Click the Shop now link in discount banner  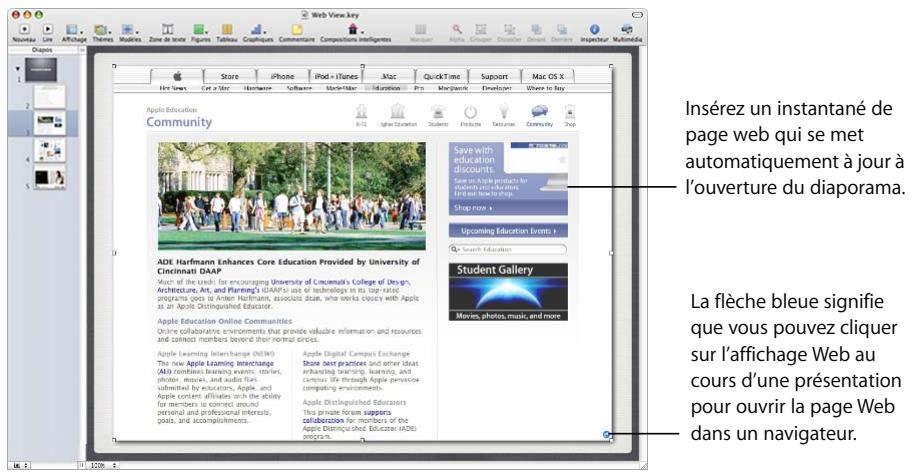[472, 208]
